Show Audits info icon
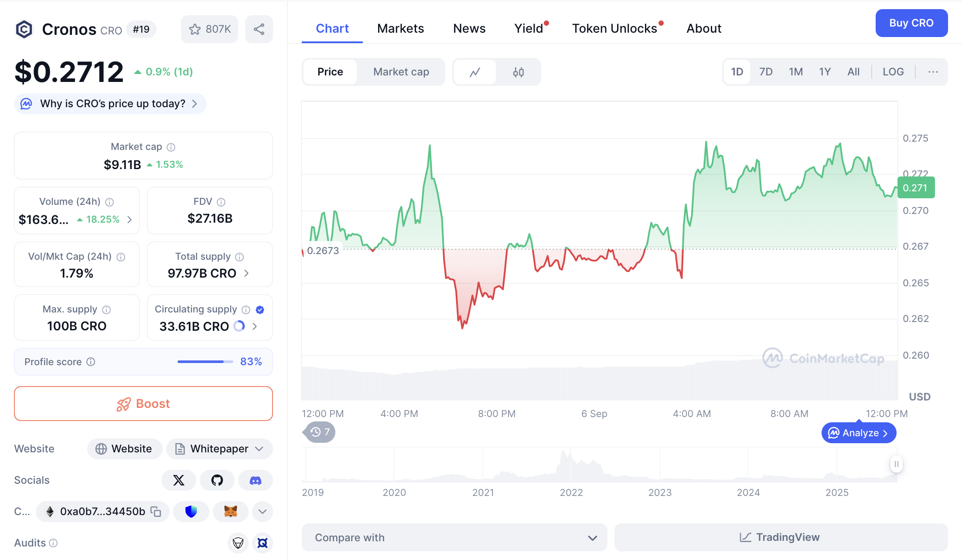Image resolution: width=962 pixels, height=560 pixels. click(53, 543)
